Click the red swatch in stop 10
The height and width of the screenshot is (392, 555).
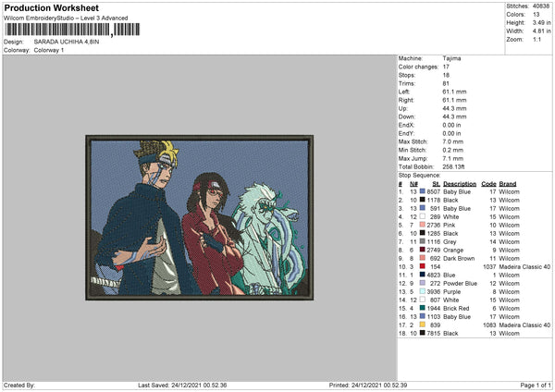click(423, 266)
